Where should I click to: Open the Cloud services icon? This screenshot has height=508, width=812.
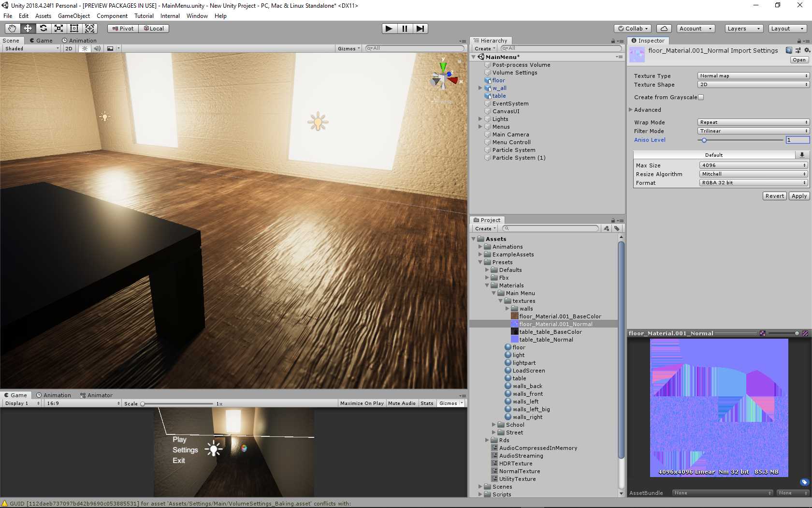664,29
